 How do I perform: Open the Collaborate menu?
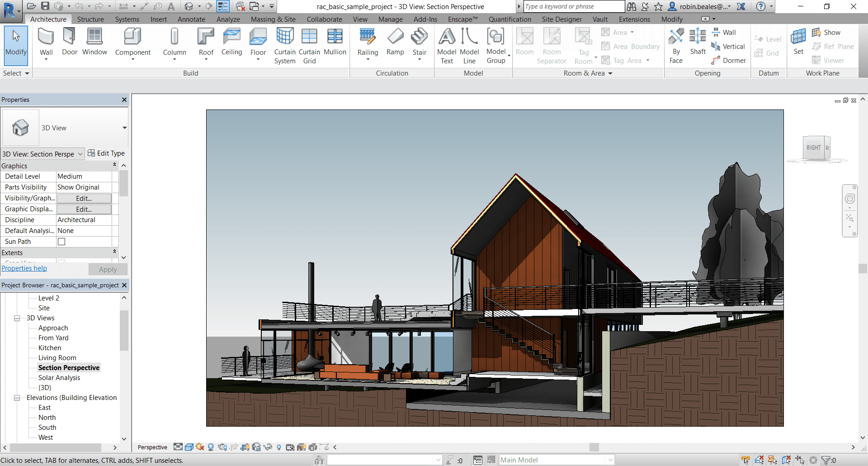(x=324, y=19)
